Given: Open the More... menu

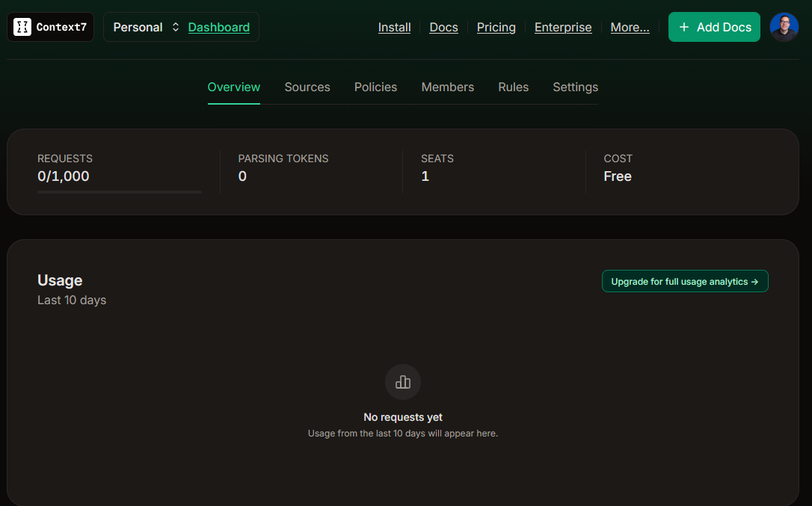Looking at the screenshot, I should point(630,27).
